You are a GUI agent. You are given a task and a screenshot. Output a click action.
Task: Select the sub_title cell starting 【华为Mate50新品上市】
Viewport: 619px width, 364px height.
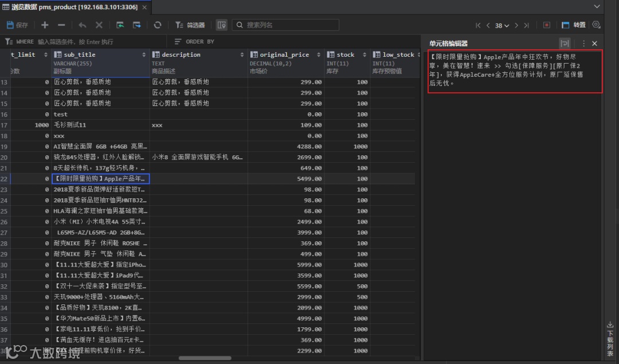coord(101,318)
